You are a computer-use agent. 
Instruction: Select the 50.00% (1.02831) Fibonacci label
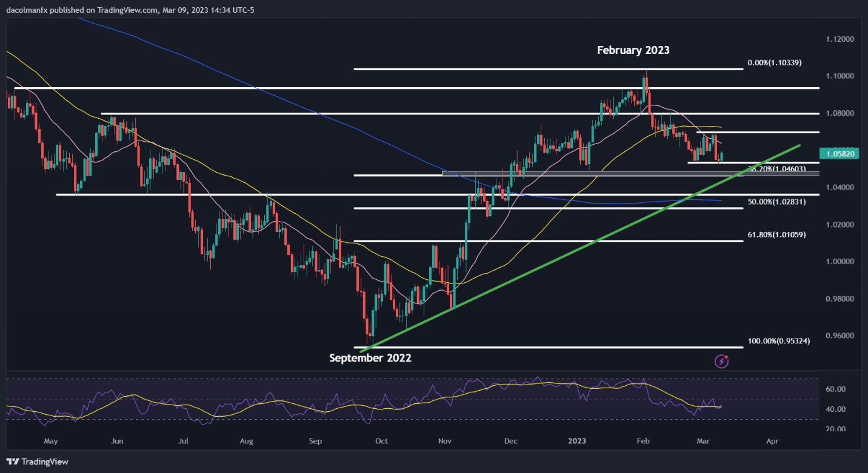(778, 201)
